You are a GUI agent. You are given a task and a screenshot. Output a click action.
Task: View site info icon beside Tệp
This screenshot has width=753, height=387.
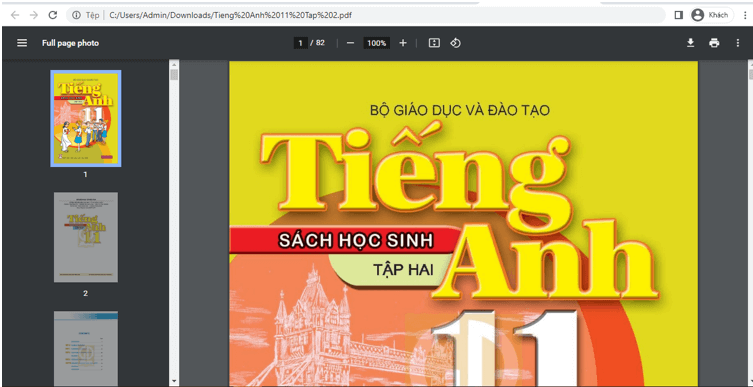(76, 15)
